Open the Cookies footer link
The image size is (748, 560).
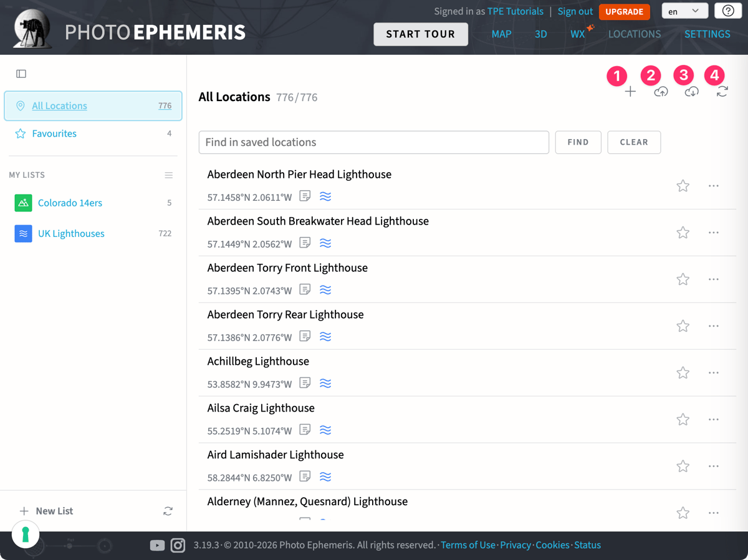[x=552, y=545]
